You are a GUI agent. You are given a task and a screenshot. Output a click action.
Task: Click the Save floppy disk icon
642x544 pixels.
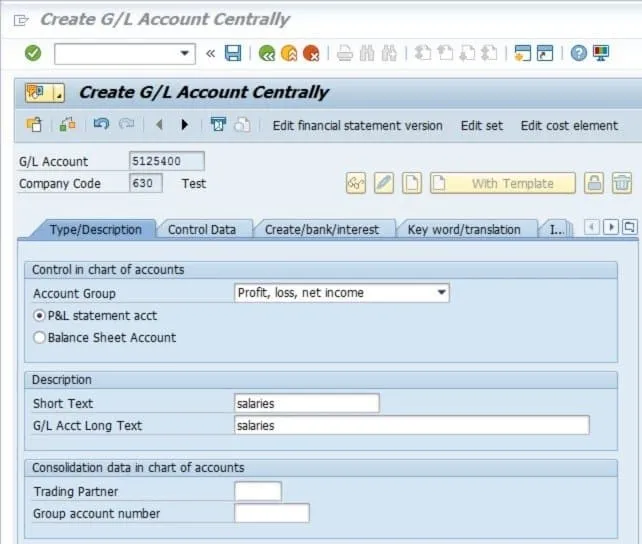[x=233, y=53]
